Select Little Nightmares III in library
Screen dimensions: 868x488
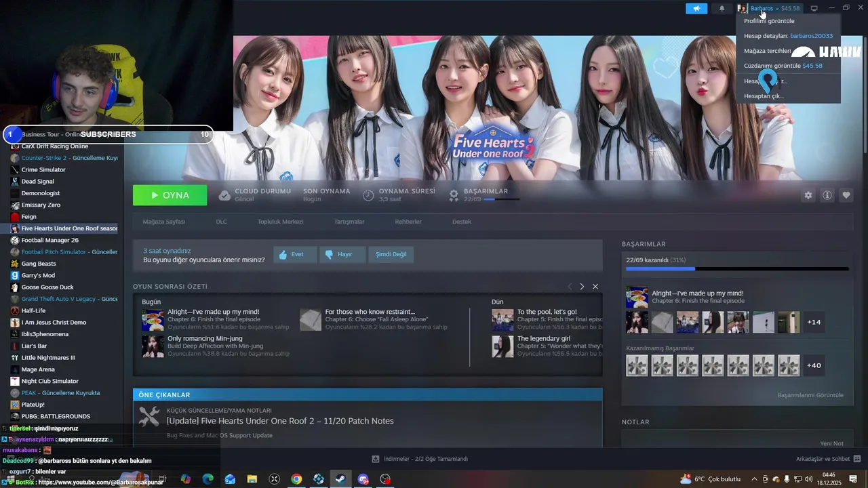coord(48,357)
